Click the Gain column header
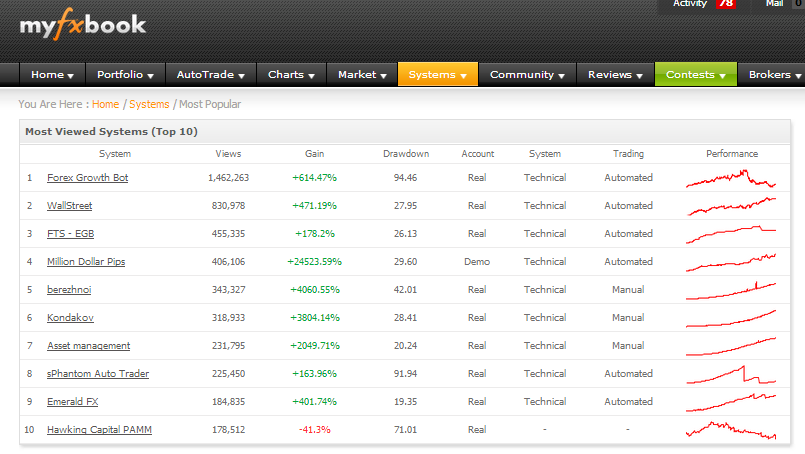Image resolution: width=805 pixels, height=454 pixels. [x=314, y=154]
